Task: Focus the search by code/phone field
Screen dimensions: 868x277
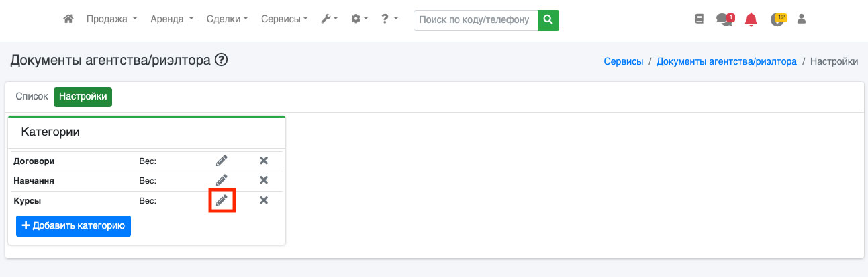Action: 476,20
